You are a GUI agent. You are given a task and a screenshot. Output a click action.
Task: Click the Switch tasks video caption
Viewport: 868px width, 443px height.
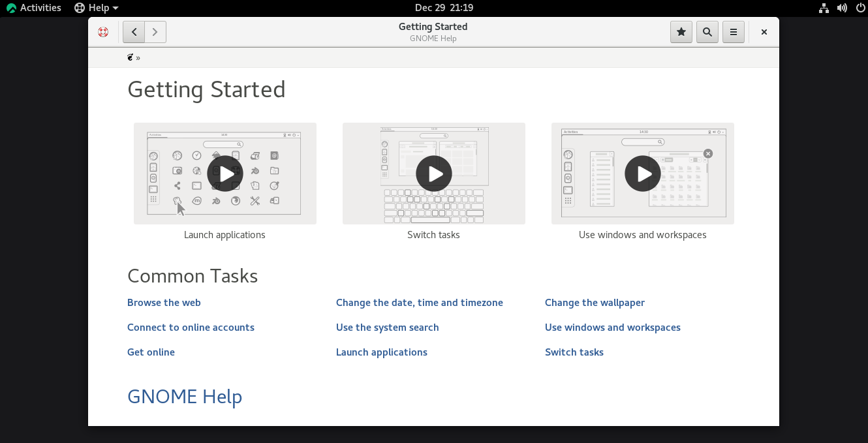433,235
